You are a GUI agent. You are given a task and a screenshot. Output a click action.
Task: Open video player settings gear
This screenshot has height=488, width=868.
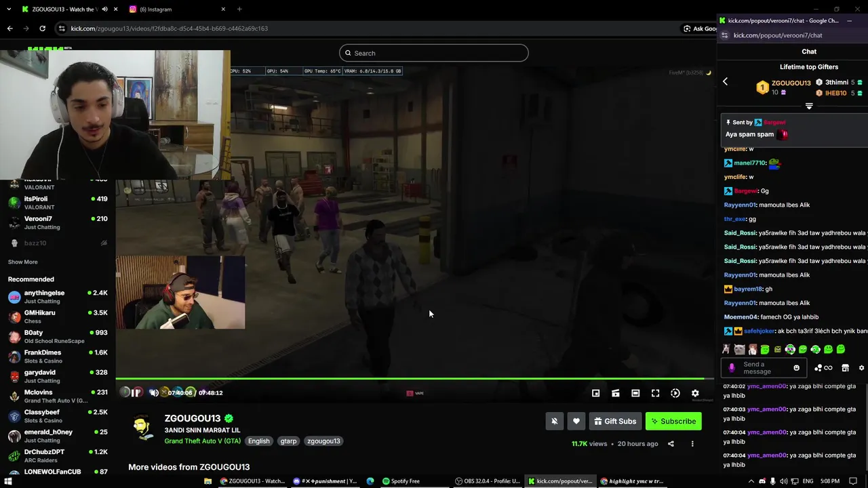pyautogui.click(x=695, y=393)
